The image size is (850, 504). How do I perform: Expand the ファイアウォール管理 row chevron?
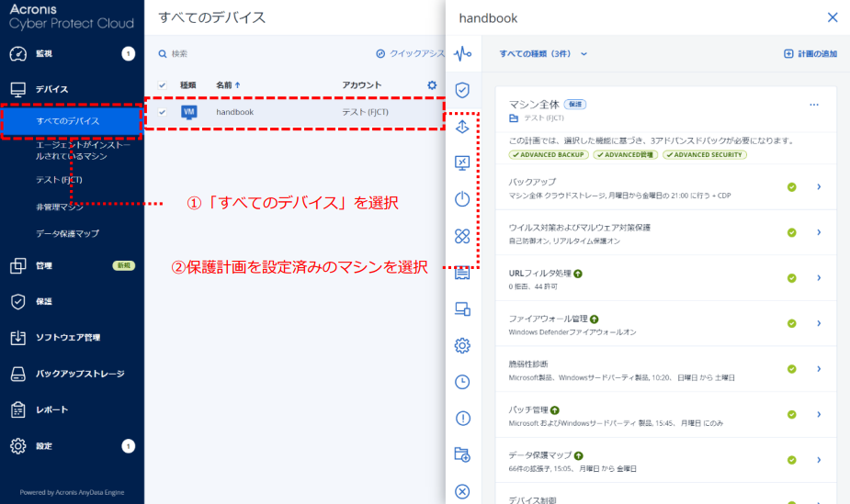[818, 324]
